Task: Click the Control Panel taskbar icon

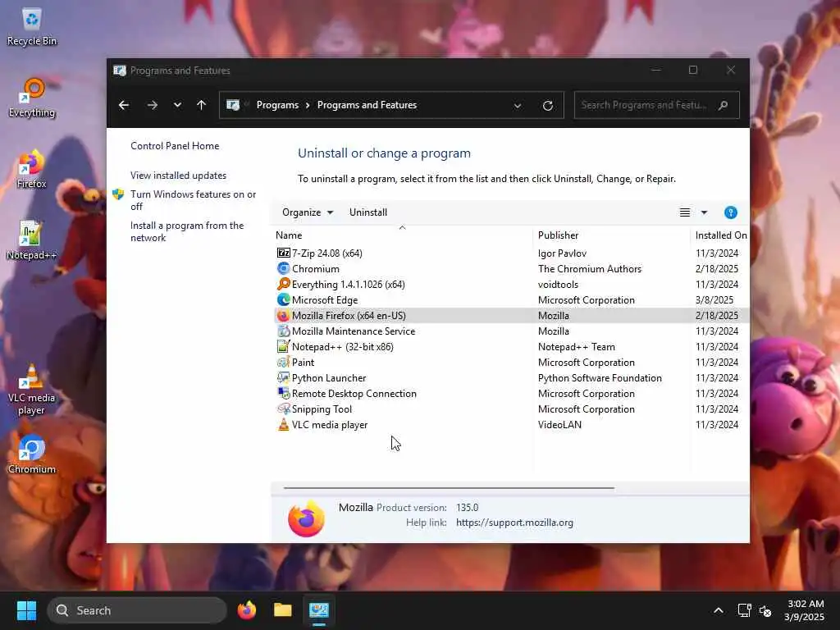Action: 319,610
